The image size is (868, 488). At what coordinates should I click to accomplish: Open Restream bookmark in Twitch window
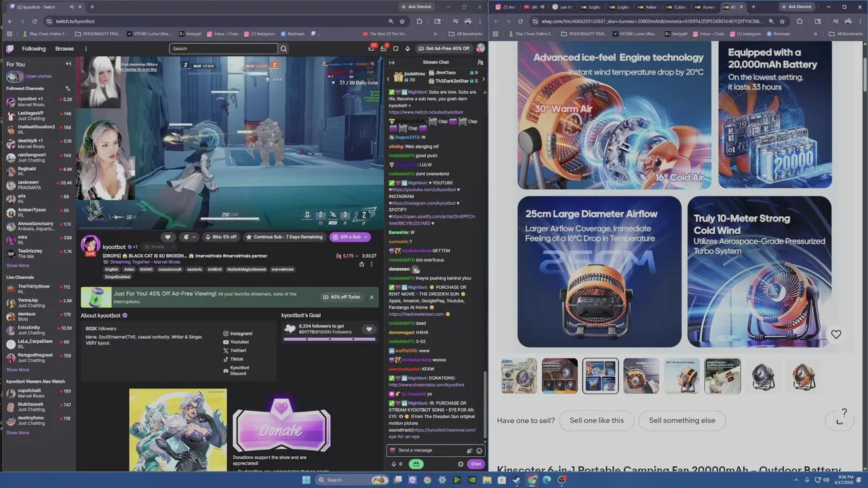pyautogui.click(x=292, y=34)
